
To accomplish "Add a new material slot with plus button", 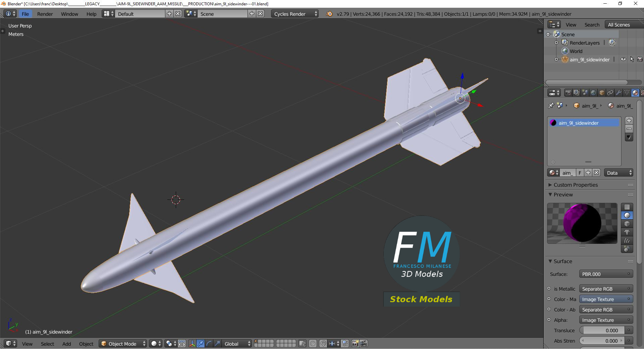I will [629, 121].
